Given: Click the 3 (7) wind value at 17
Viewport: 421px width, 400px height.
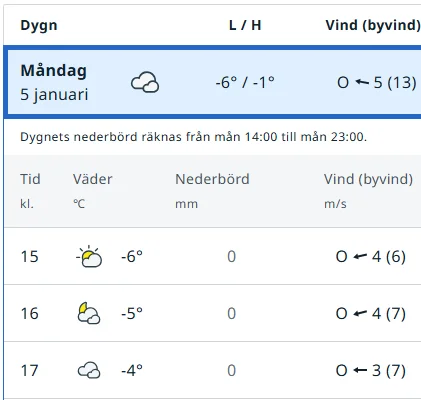Looking at the screenshot, I should (x=389, y=370).
